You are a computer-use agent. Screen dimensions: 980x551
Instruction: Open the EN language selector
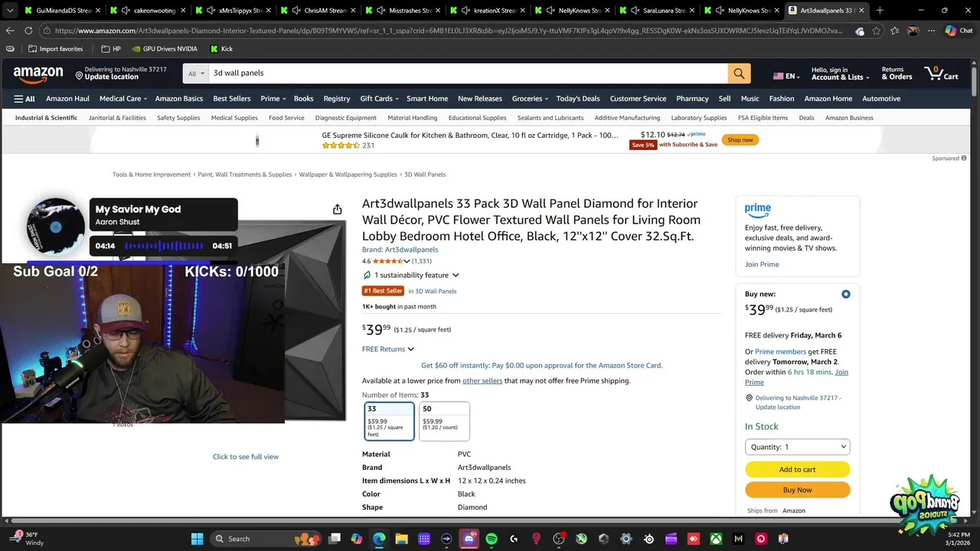click(x=786, y=76)
